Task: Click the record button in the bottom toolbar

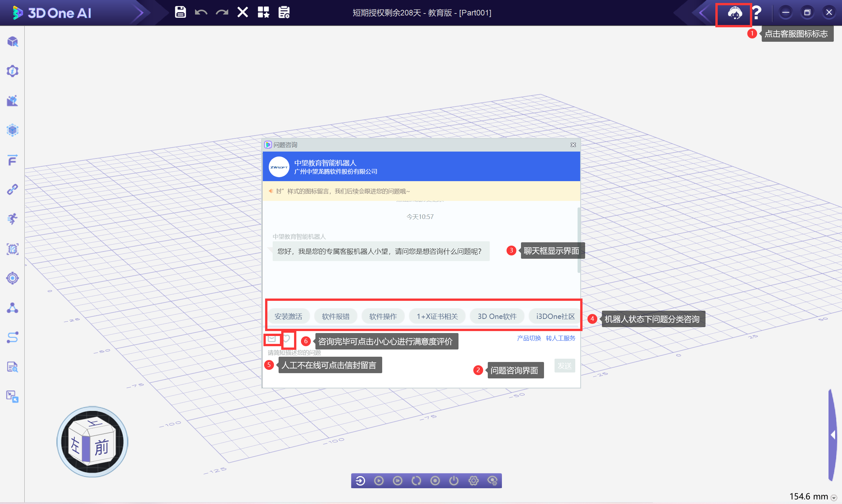Action: pos(435,481)
